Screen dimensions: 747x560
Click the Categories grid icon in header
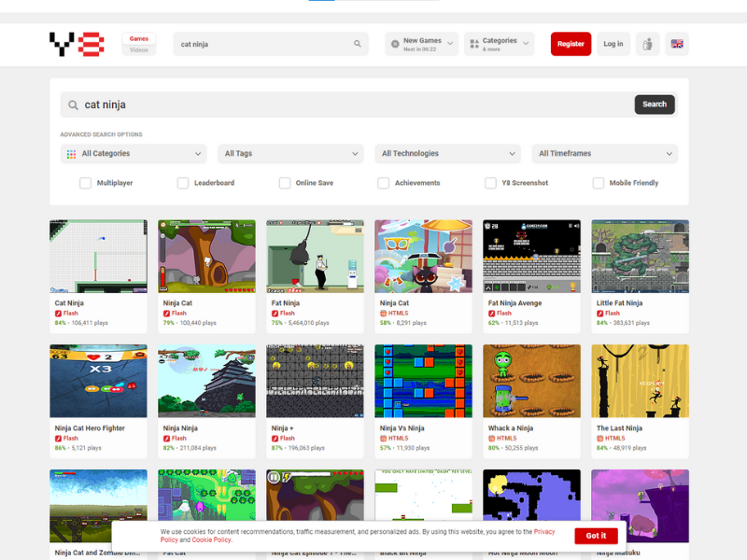click(474, 44)
